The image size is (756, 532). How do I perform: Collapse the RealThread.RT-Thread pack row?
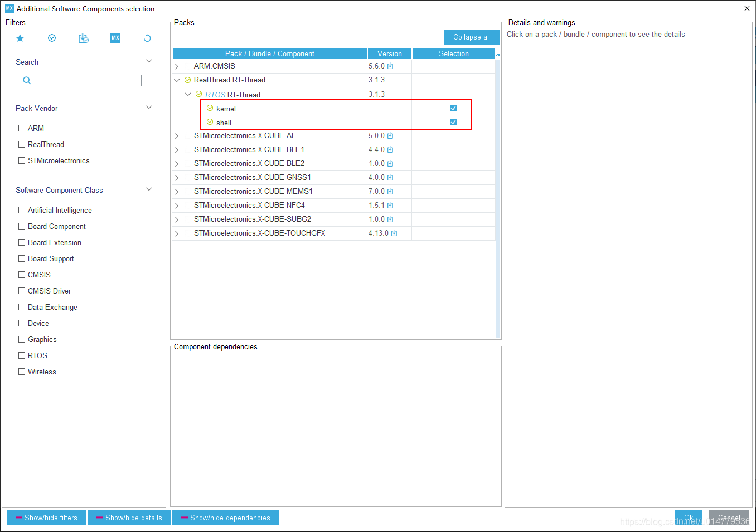pos(177,80)
